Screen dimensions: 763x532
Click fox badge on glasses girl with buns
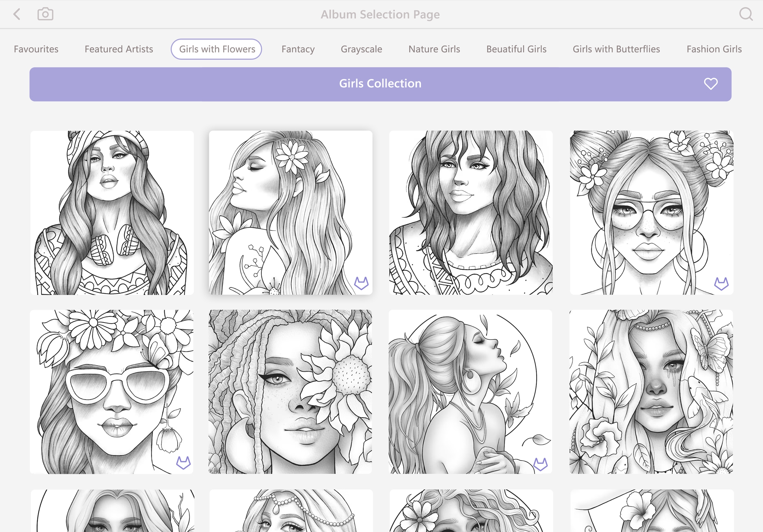pyautogui.click(x=721, y=284)
